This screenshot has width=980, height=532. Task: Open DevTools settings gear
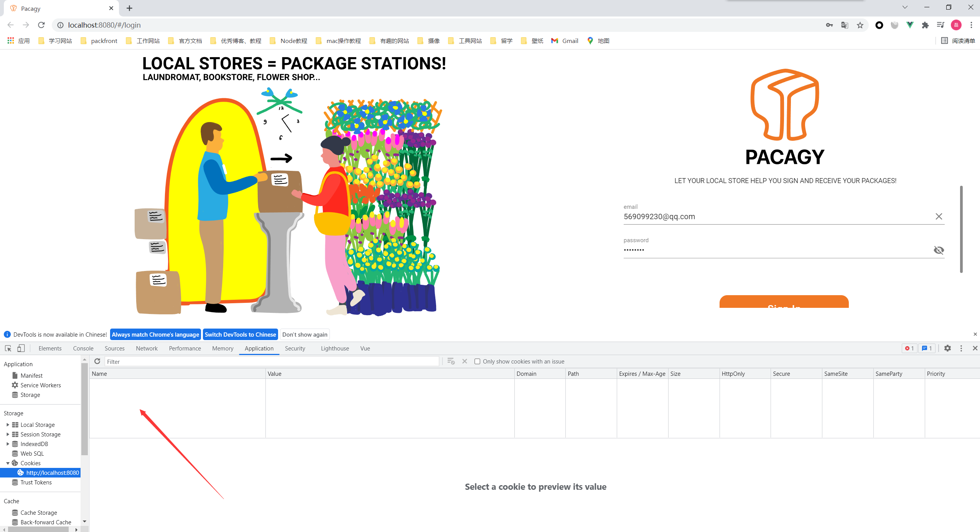[947, 348]
